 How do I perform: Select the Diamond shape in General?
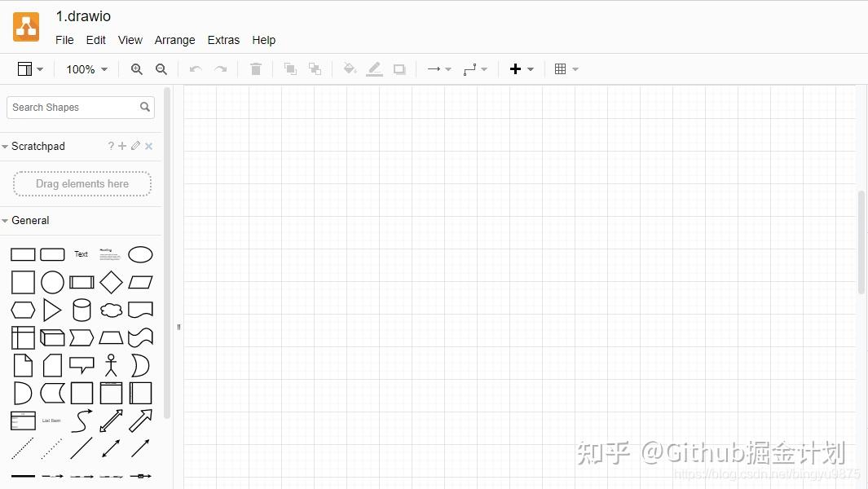pyautogui.click(x=112, y=283)
